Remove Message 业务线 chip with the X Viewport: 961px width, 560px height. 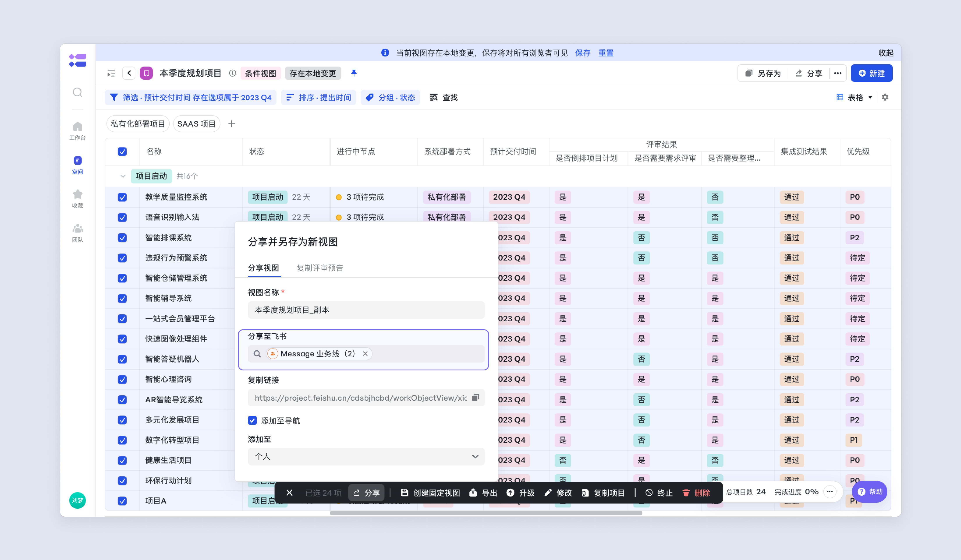click(365, 354)
